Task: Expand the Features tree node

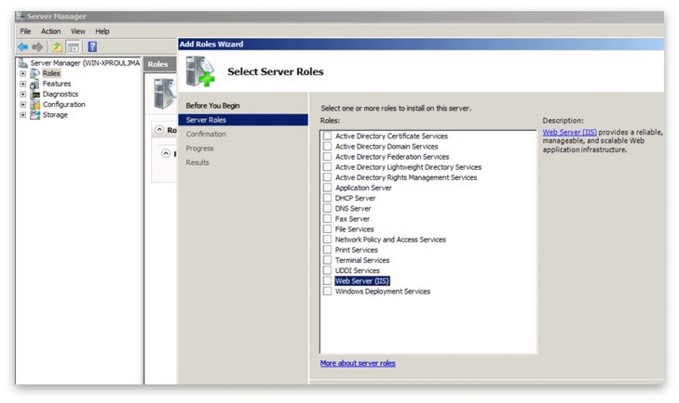Action: (x=23, y=84)
